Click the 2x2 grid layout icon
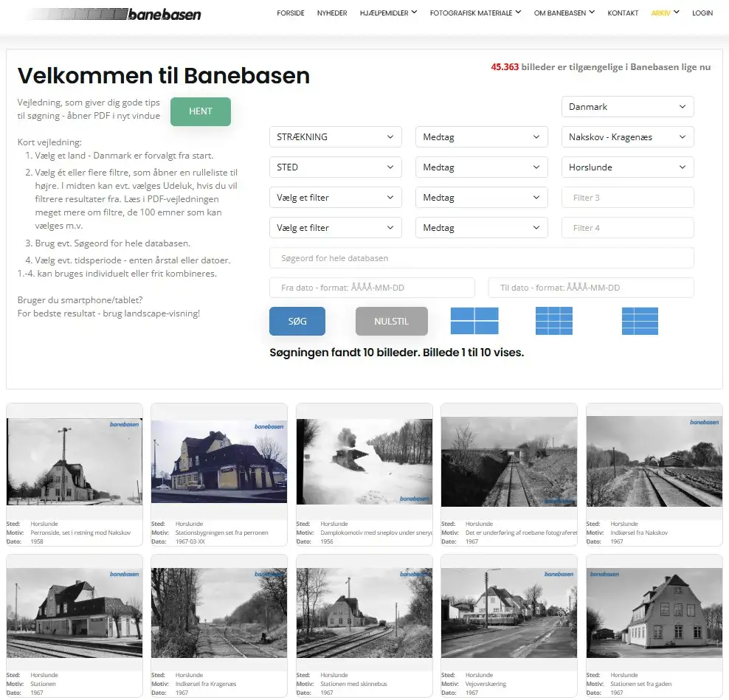This screenshot has height=700, width=729. [x=474, y=320]
